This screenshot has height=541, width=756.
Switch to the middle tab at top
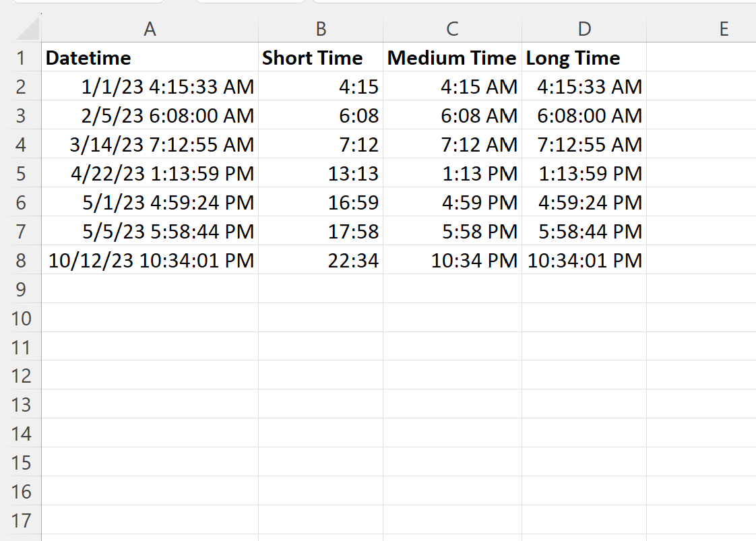(x=249, y=3)
